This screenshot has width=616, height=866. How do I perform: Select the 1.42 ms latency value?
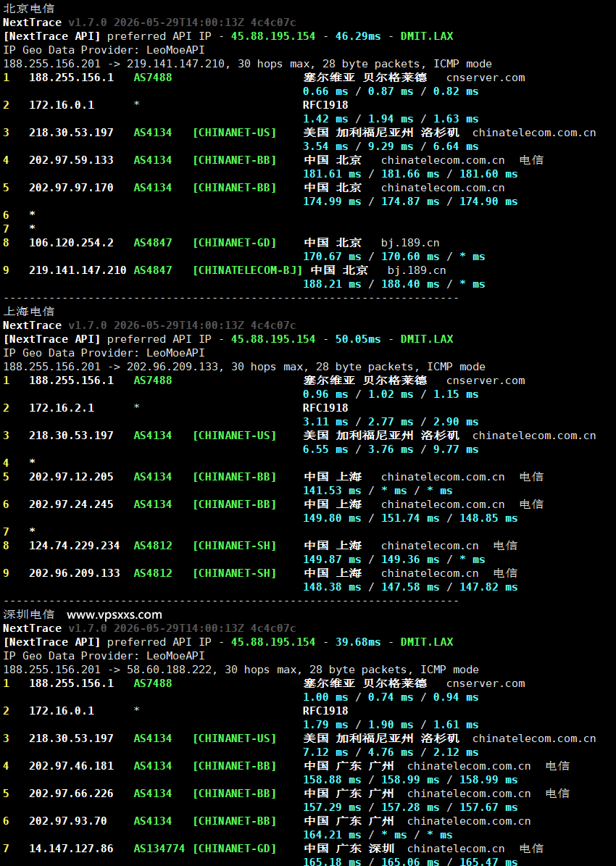tap(325, 119)
